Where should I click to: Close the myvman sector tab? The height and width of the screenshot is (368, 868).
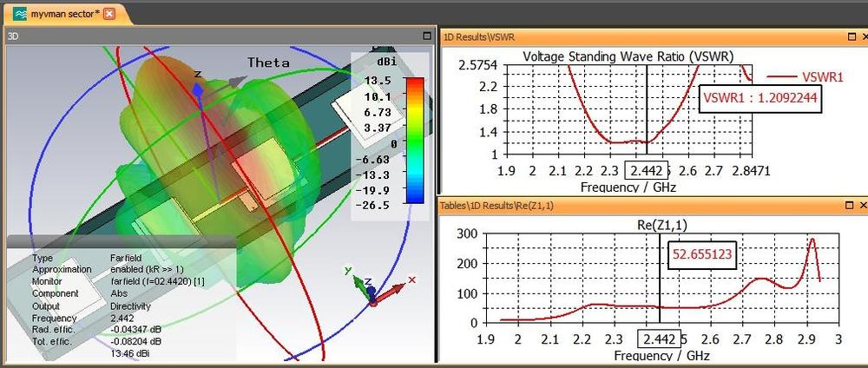[109, 14]
